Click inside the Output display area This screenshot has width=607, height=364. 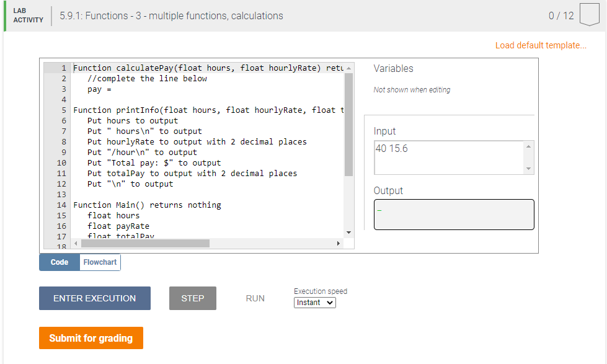[x=453, y=214]
